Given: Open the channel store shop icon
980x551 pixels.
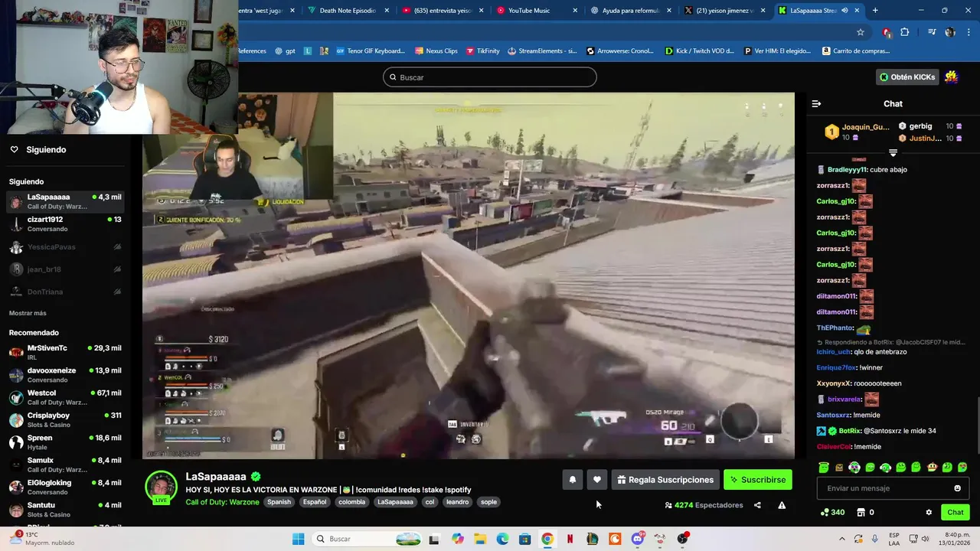Looking at the screenshot, I should point(861,513).
